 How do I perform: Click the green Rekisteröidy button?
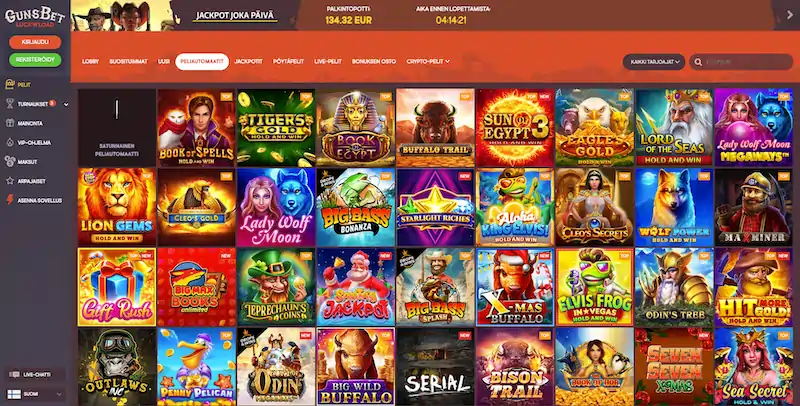point(35,60)
